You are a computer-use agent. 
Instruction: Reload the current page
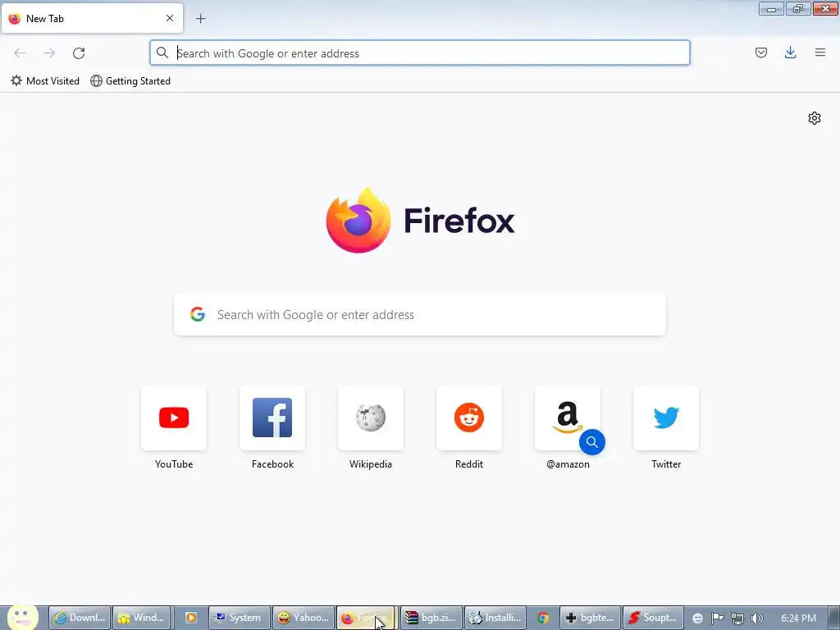coord(79,53)
